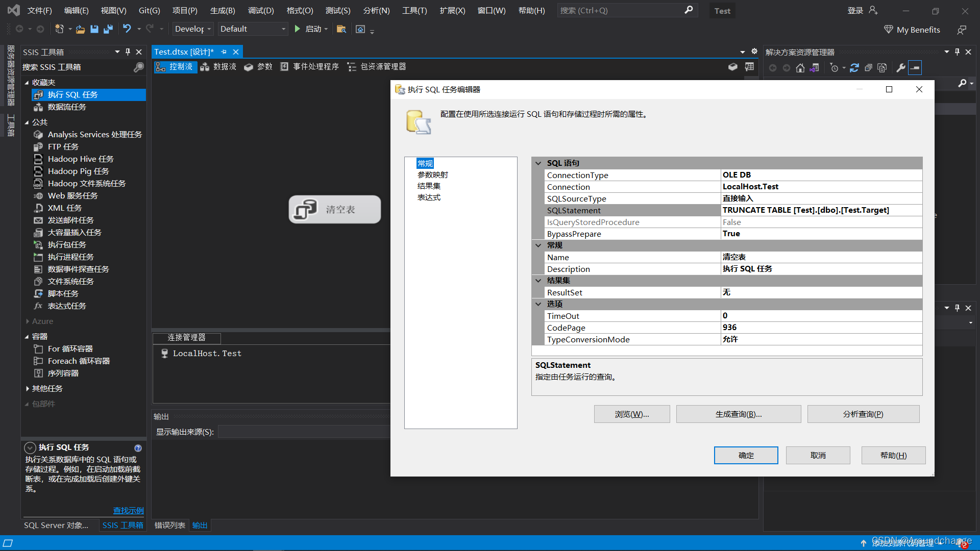Click the refresh icon in Solution Explorer
Viewport: 980px width, 551px height.
click(x=854, y=68)
